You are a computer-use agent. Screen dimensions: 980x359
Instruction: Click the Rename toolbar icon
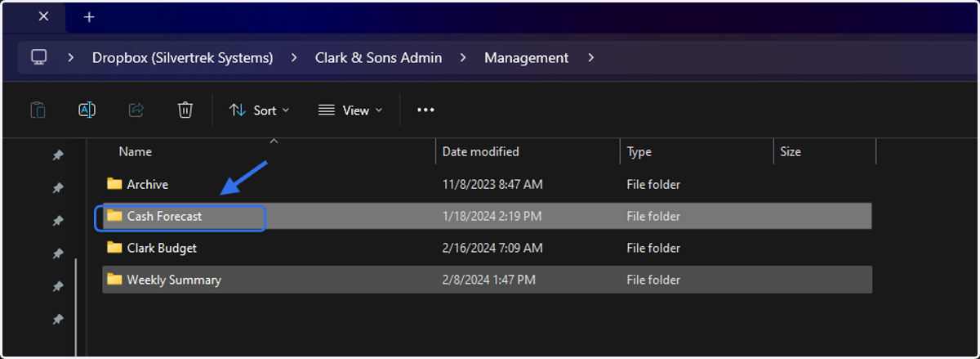coord(87,110)
